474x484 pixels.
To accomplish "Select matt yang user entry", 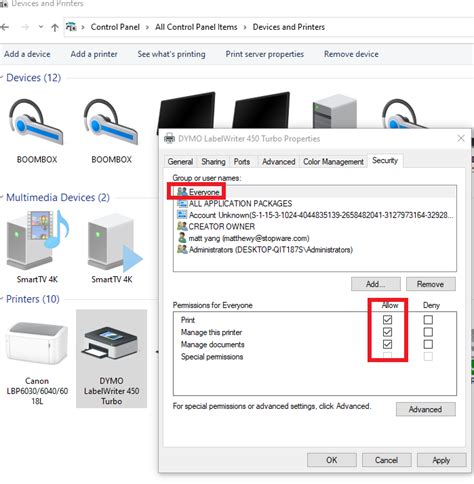I will [x=315, y=238].
